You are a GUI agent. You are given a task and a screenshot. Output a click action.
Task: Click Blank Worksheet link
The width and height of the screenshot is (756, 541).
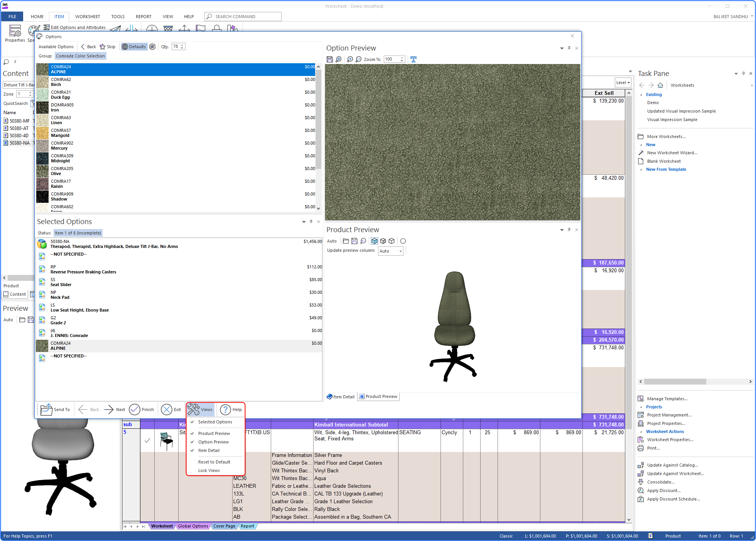click(x=664, y=161)
